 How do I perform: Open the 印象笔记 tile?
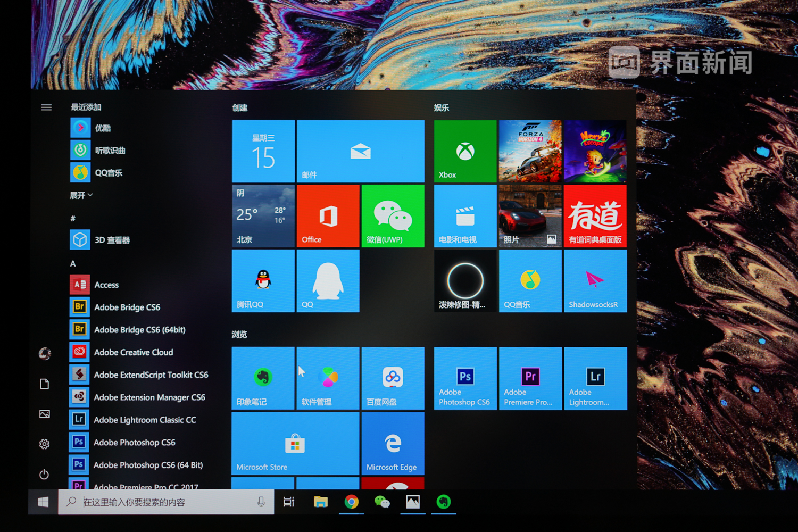pos(263,378)
